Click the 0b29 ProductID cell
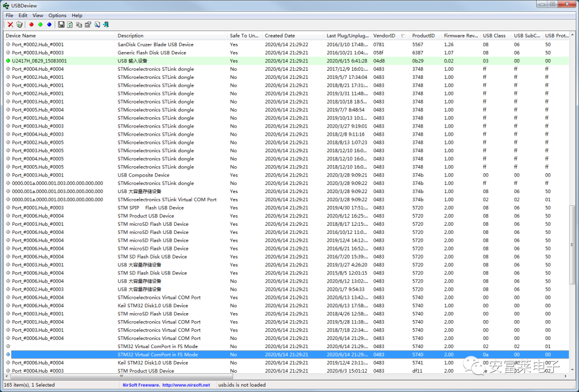The height and width of the screenshot is (392, 579). (x=418, y=61)
